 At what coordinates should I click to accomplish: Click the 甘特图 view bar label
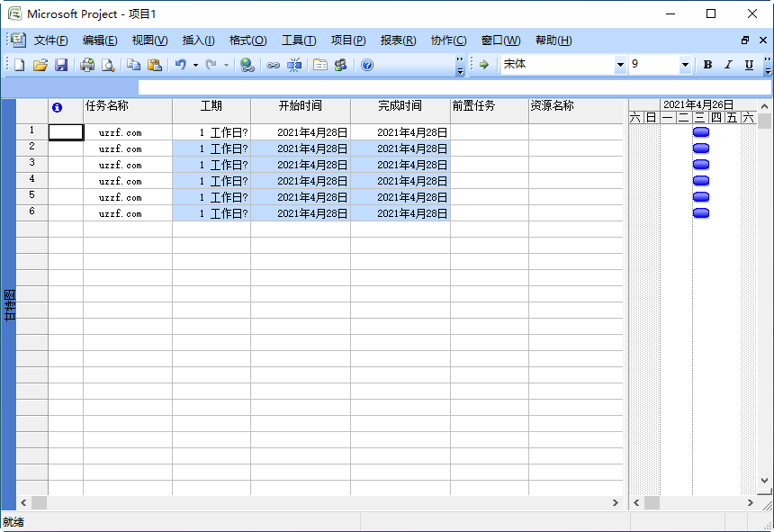(9, 305)
